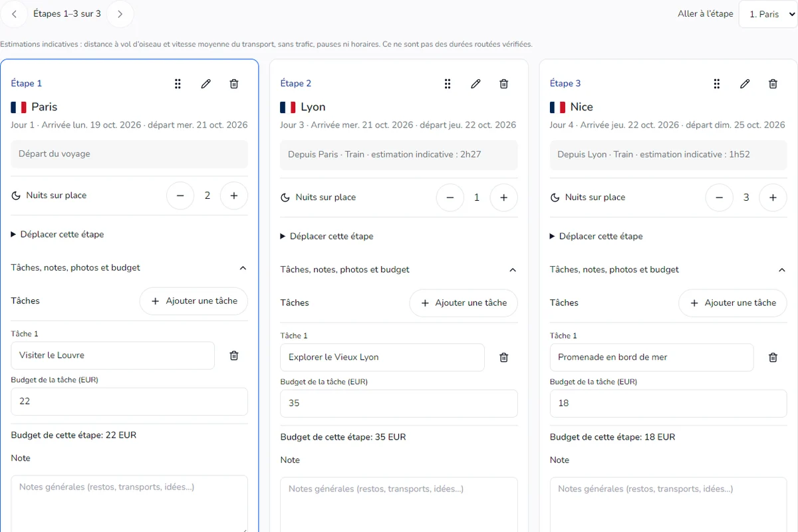Open the 'Aller à l'étape' dropdown
798x532 pixels.
768,14
